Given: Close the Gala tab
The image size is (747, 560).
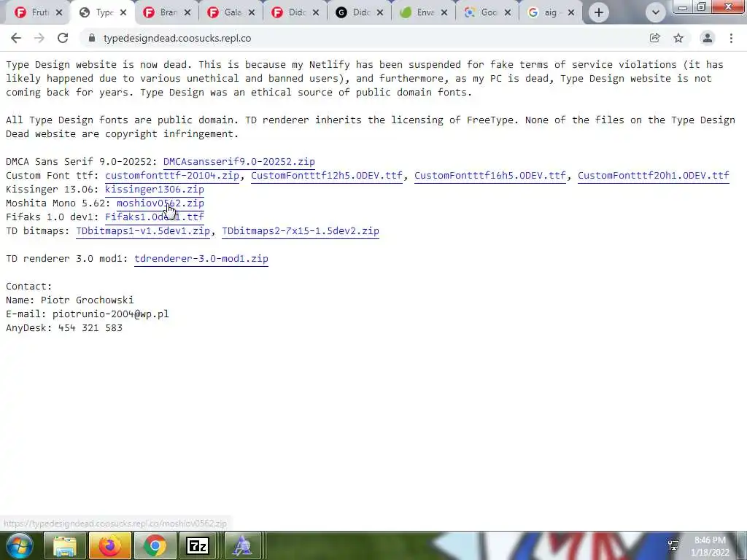Looking at the screenshot, I should point(252,12).
